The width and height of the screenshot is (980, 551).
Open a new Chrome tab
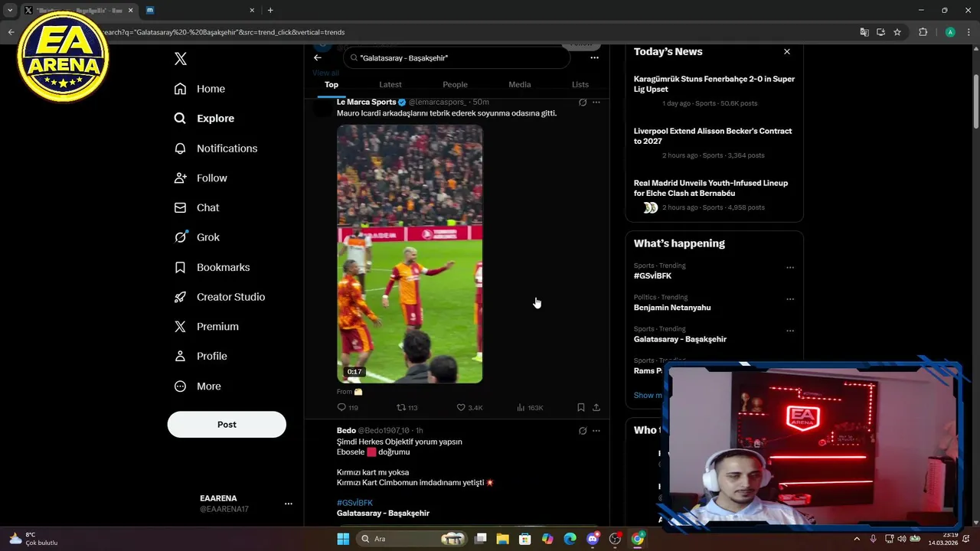[270, 11]
